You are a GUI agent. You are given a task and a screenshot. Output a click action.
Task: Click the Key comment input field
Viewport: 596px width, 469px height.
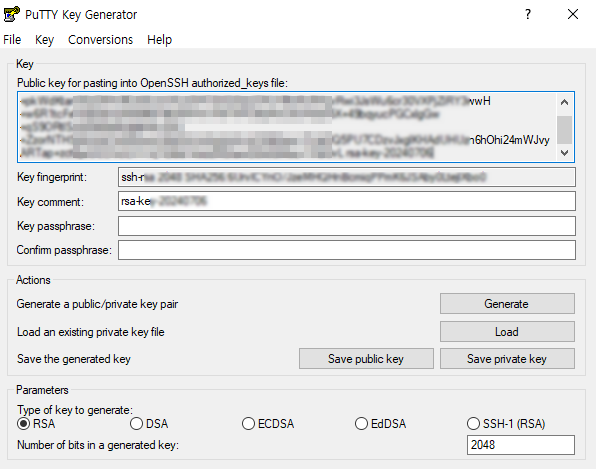pyautogui.click(x=347, y=201)
